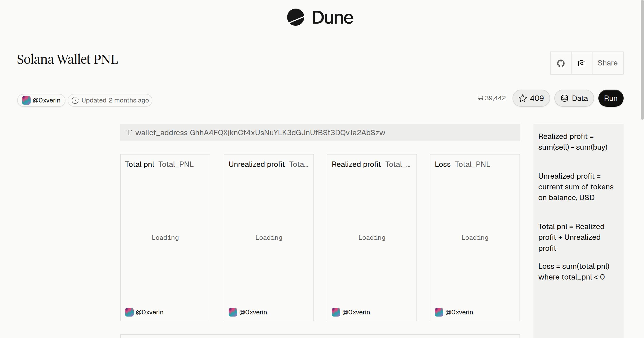Open the Realized profit card title
644x338 pixels.
coord(356,164)
